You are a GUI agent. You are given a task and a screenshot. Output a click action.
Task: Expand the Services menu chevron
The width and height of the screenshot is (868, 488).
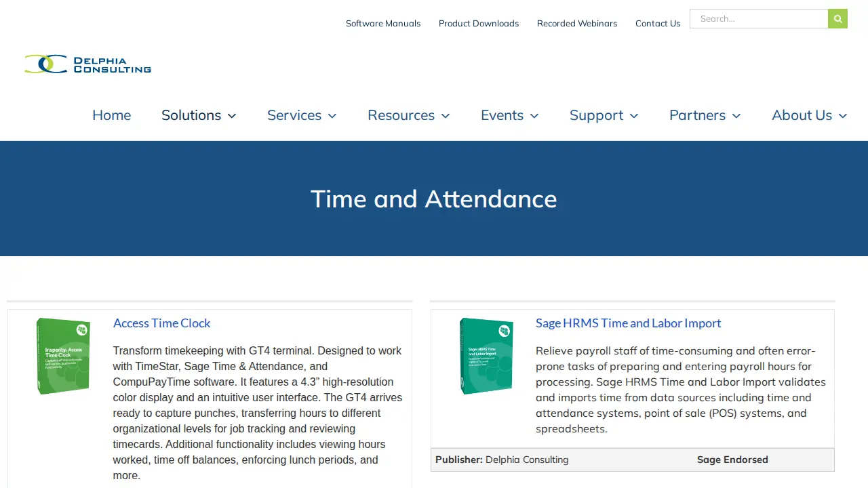click(332, 116)
